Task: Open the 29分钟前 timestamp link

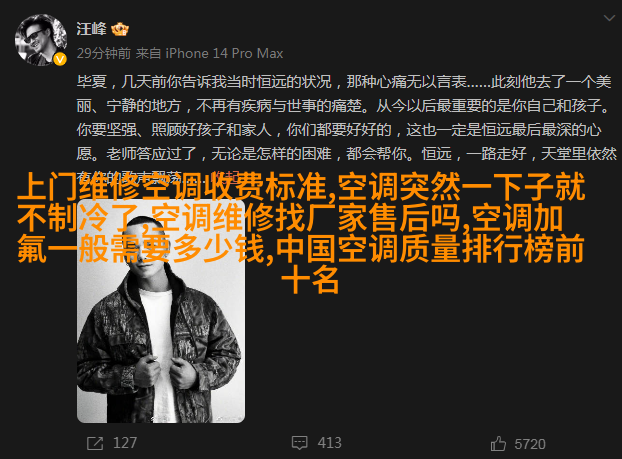Action: tap(104, 53)
